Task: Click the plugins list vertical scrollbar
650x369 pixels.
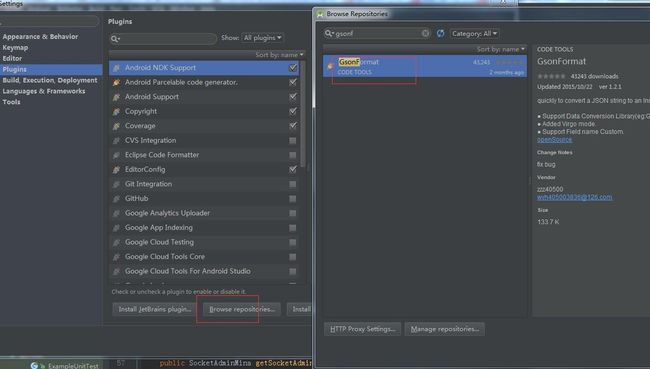Action: (x=303, y=114)
